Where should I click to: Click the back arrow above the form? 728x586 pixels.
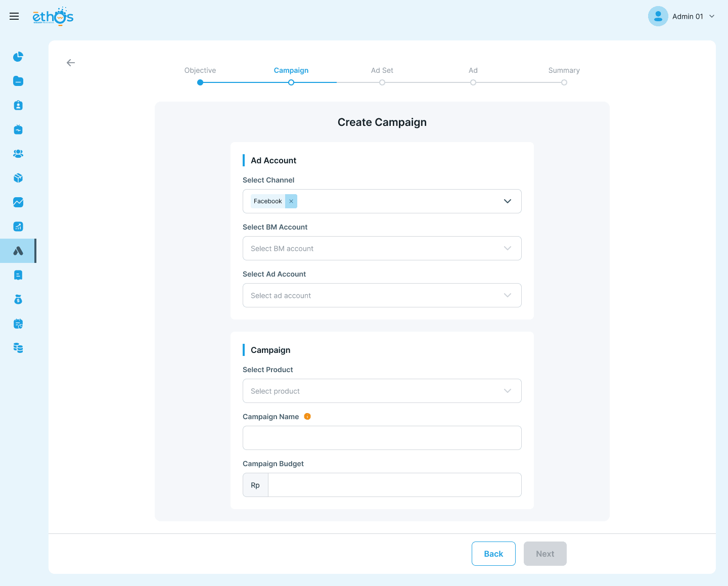click(x=71, y=63)
